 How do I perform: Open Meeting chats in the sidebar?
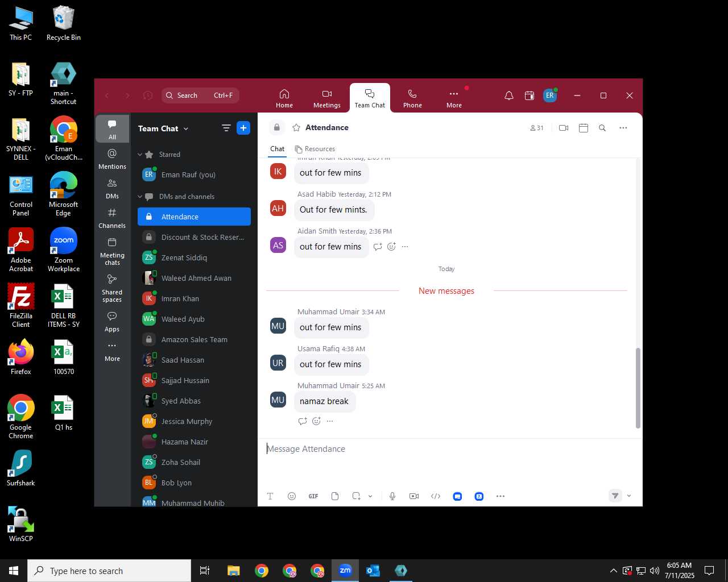pos(112,251)
